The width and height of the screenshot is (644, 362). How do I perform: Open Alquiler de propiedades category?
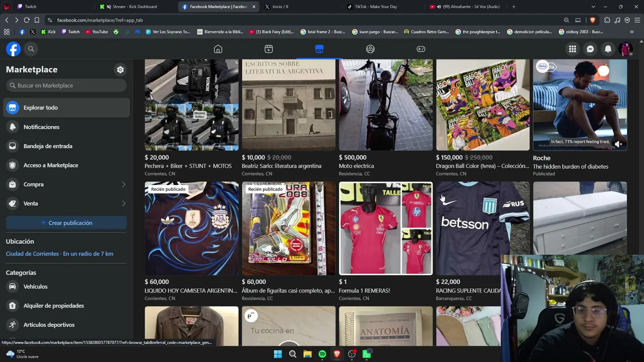(67, 306)
